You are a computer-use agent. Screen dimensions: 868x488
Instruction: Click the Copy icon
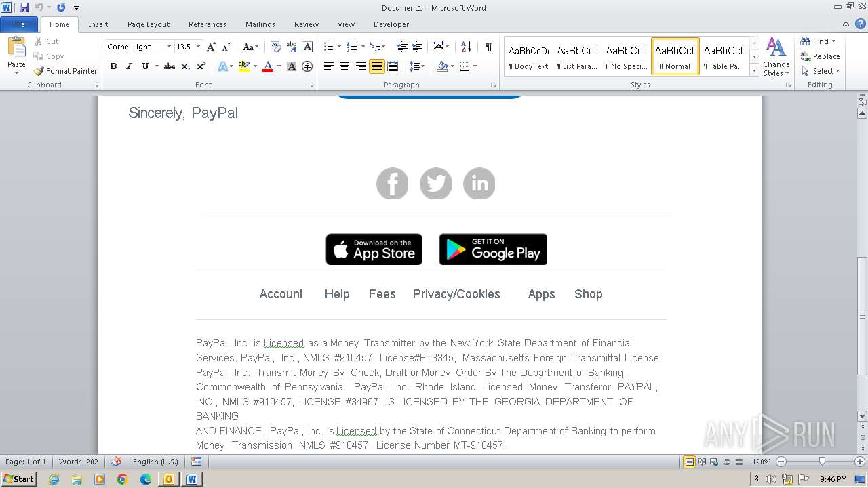pyautogui.click(x=39, y=56)
